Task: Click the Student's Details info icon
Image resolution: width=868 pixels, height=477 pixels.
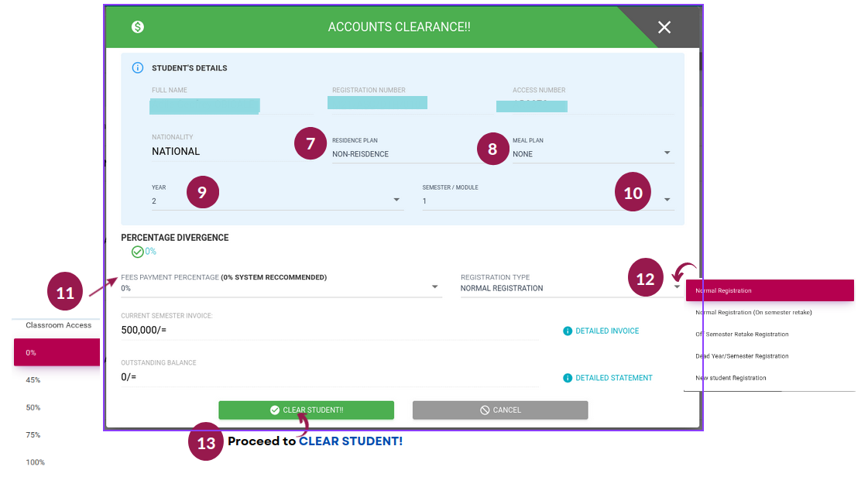Action: click(137, 68)
